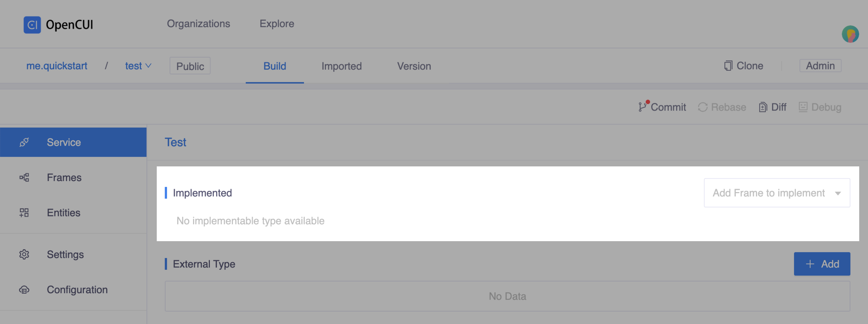The width and height of the screenshot is (868, 324).
Task: Click the Frames hierarchy icon
Action: (24, 177)
